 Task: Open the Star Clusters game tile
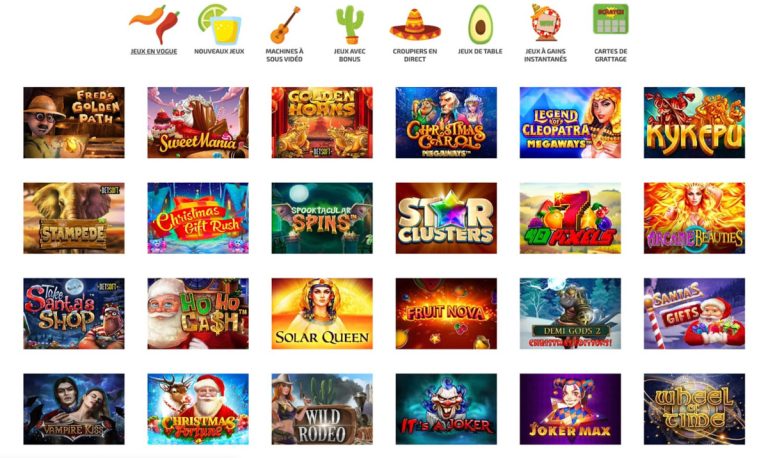[446, 218]
